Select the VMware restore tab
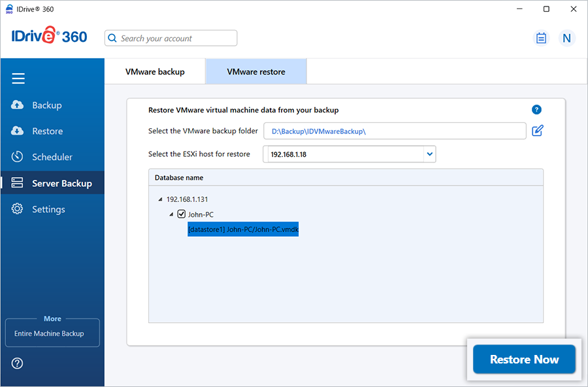 (256, 72)
